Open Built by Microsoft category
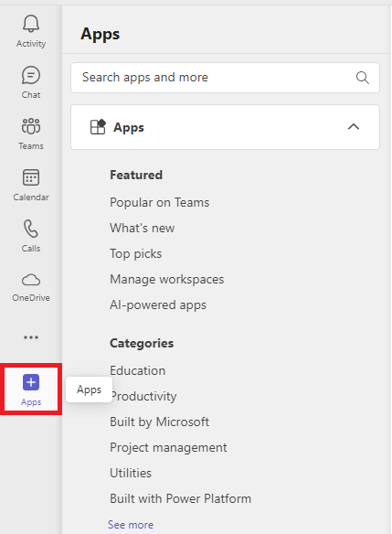This screenshot has height=534, width=392. 159,422
